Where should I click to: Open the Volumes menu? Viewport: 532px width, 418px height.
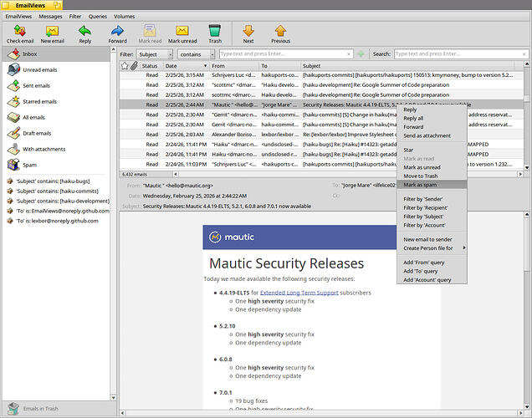click(x=124, y=16)
